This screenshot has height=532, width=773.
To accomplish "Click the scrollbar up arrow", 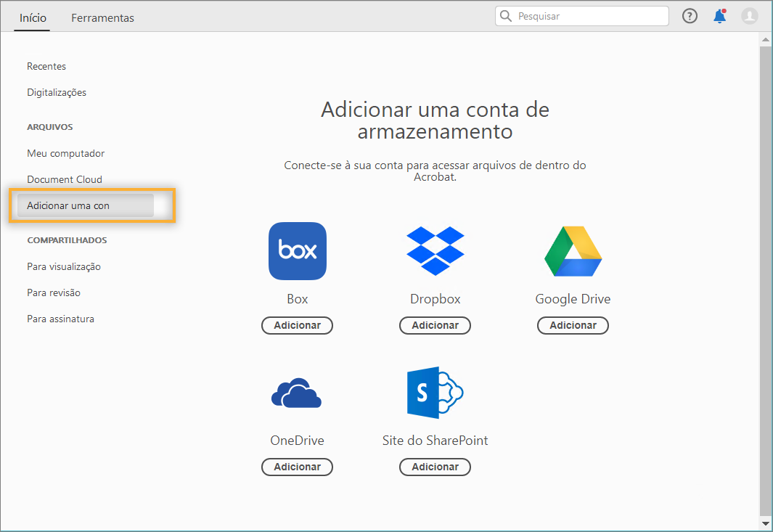I will (x=766, y=39).
